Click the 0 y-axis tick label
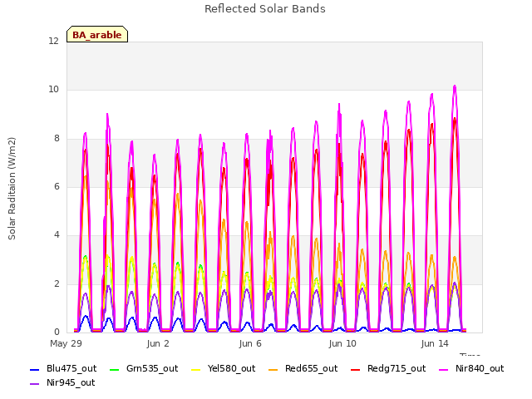Viewport: 532px width, 399px height. pyautogui.click(x=57, y=332)
